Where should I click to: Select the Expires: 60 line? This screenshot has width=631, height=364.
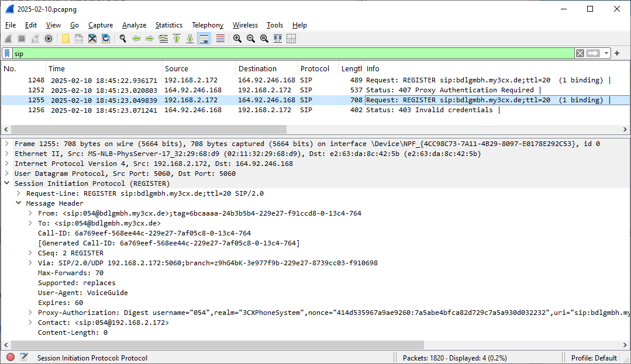click(60, 303)
